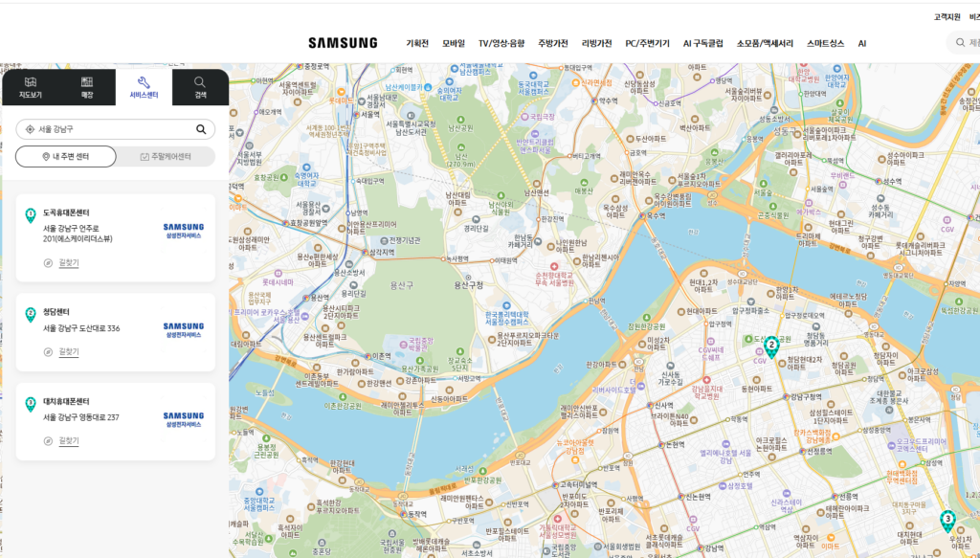Open the 소모품/액세서리 menu
The width and height of the screenshot is (980, 558).
(x=765, y=44)
